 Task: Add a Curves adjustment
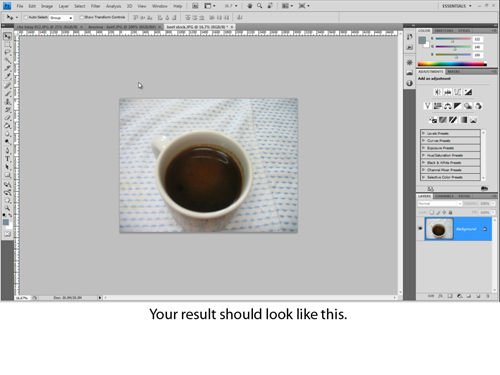pos(458,92)
